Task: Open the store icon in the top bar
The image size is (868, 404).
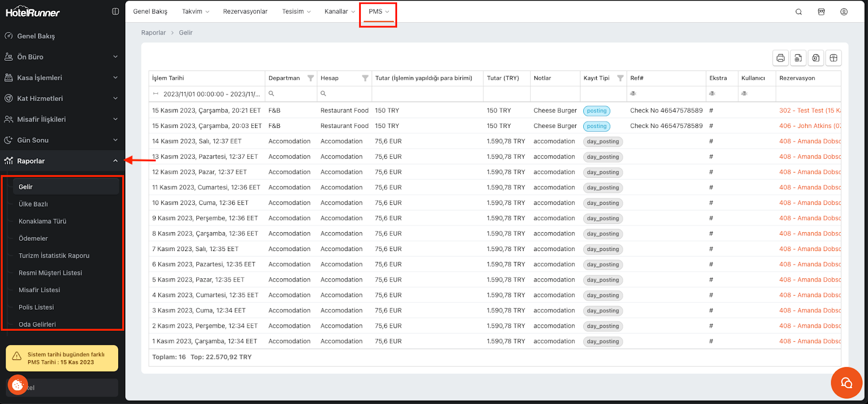Action: point(821,12)
